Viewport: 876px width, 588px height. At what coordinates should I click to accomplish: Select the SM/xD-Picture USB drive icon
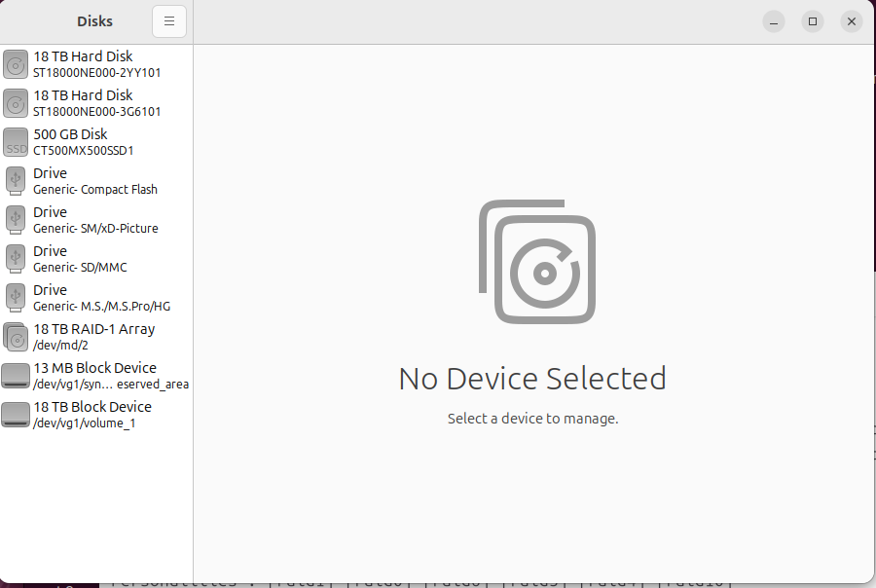[16, 220]
